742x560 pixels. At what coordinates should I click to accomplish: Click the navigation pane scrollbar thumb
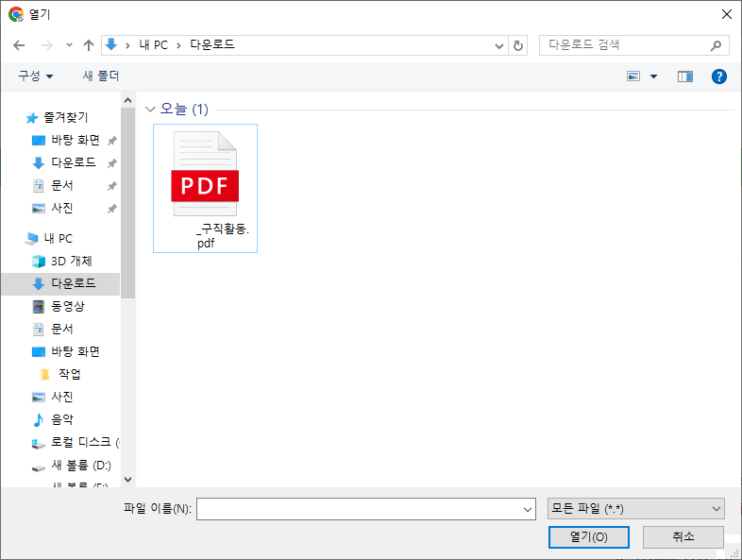click(127, 203)
